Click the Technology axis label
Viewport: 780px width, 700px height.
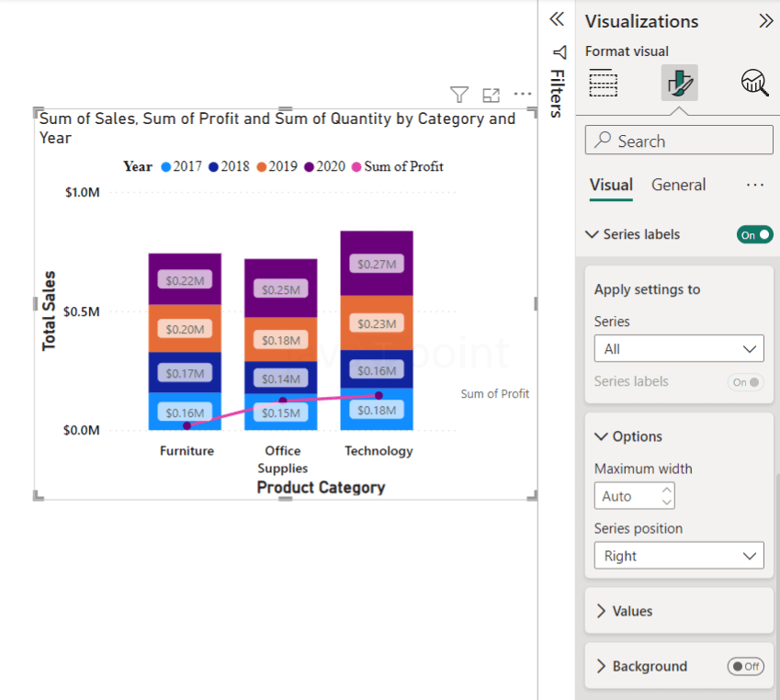click(379, 451)
